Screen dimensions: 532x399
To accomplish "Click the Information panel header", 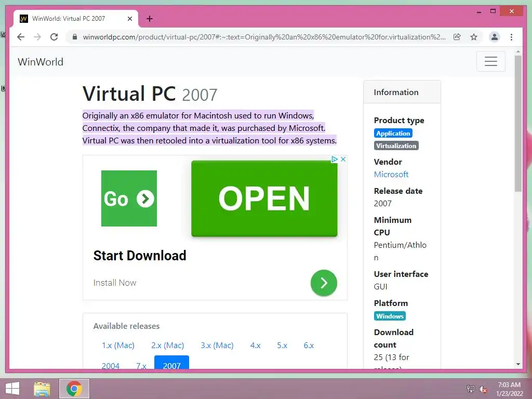I will (x=402, y=92).
